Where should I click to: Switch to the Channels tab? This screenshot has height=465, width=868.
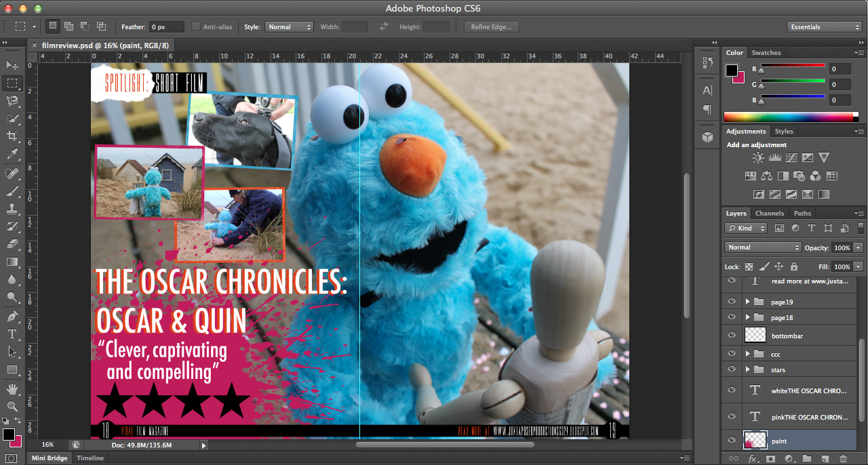(x=770, y=213)
